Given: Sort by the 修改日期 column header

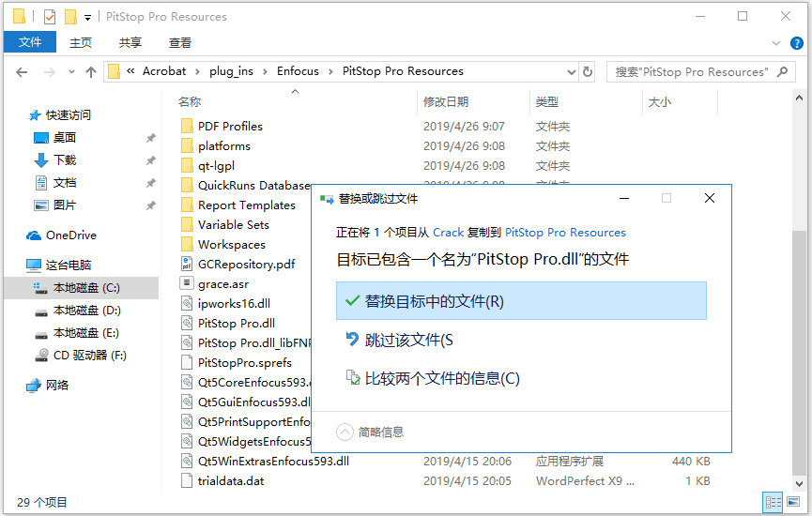Looking at the screenshot, I should pyautogui.click(x=446, y=102).
